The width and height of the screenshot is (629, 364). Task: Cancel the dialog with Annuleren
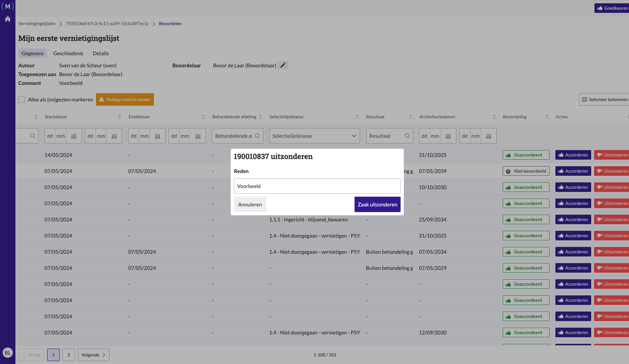click(x=250, y=204)
